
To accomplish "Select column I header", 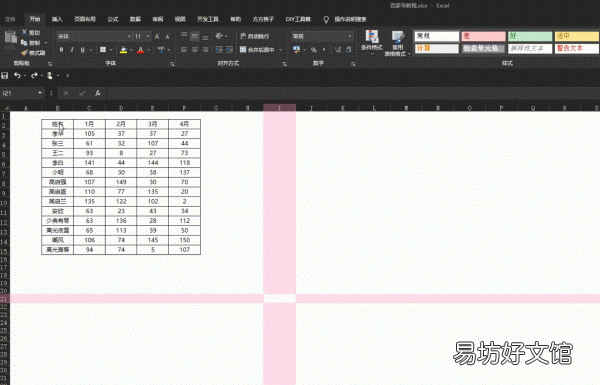I will click(x=279, y=108).
